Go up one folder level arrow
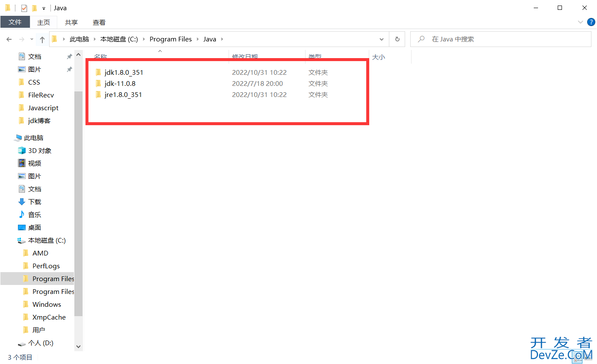 (42, 39)
